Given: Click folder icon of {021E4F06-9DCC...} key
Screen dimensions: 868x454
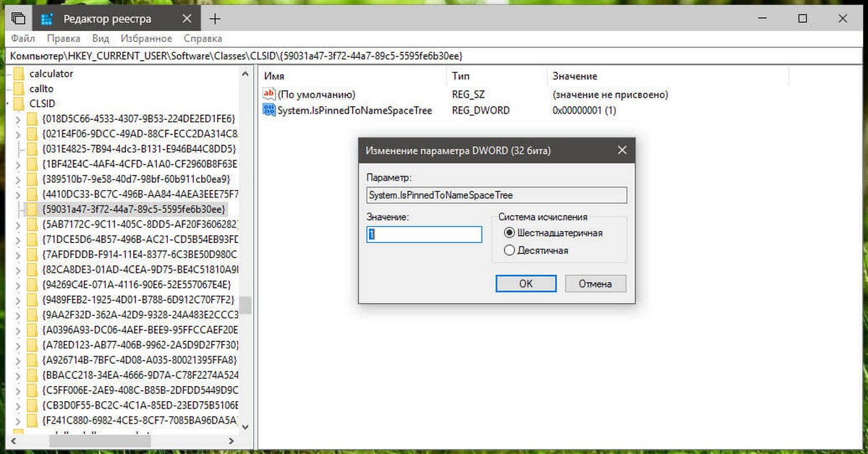Looking at the screenshot, I should pos(32,134).
